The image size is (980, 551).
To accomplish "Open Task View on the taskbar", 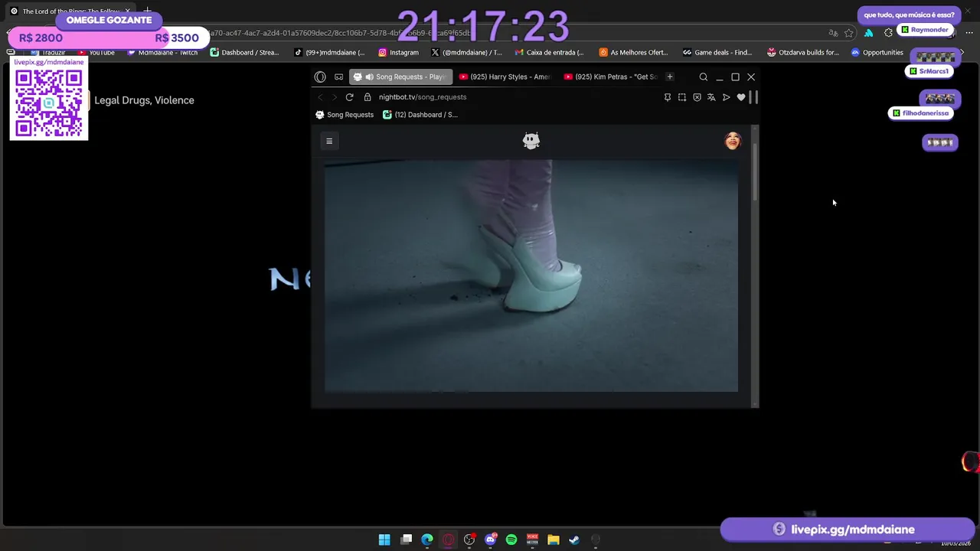I will [x=407, y=540].
